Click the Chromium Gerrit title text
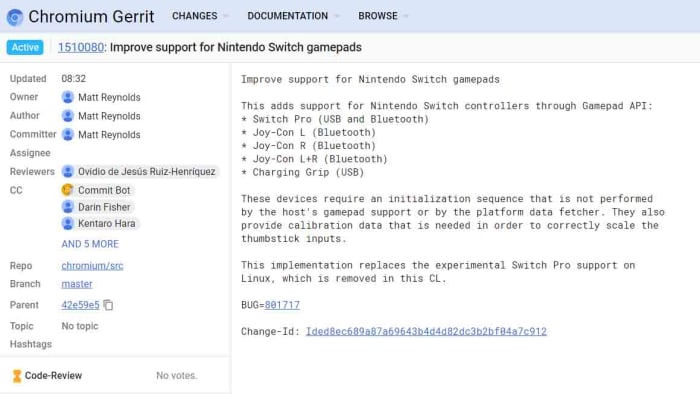Image resolution: width=700 pixels, height=394 pixels. (x=91, y=17)
